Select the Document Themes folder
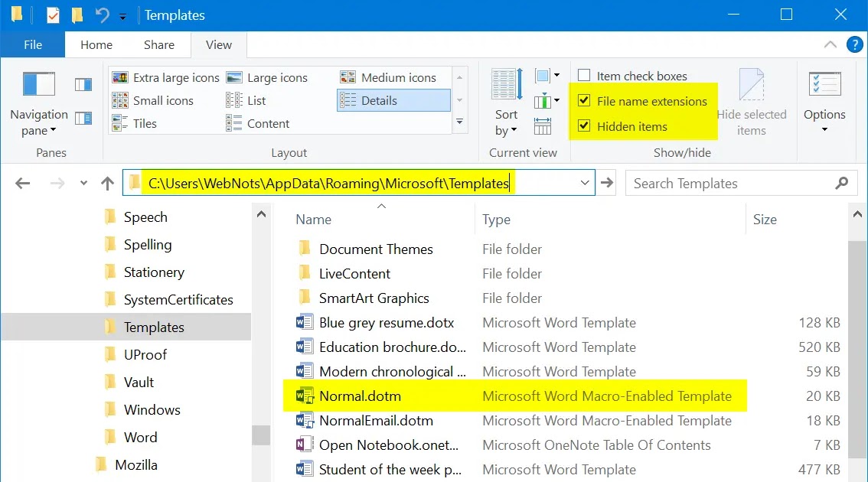This screenshot has width=868, height=482. (365, 249)
